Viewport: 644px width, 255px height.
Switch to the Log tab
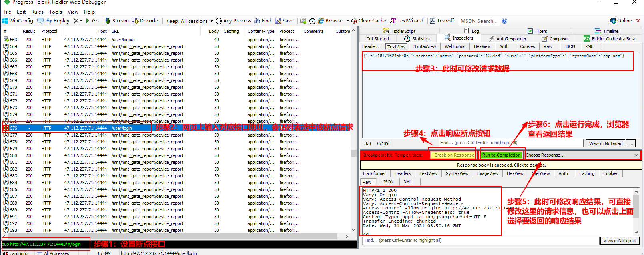pyautogui.click(x=471, y=31)
